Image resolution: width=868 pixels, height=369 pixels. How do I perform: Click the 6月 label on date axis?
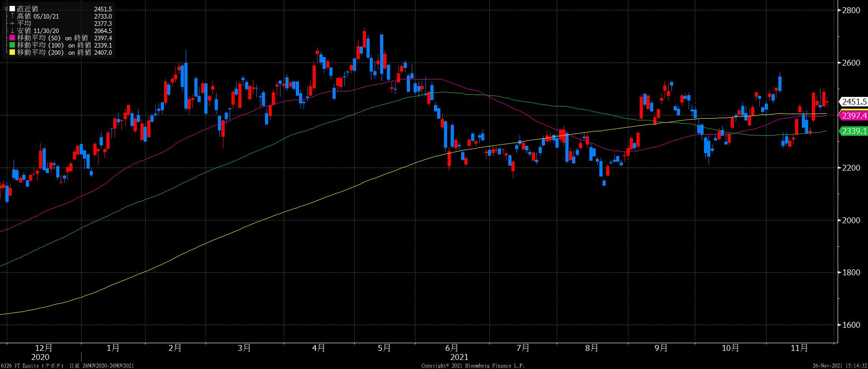[x=451, y=348]
